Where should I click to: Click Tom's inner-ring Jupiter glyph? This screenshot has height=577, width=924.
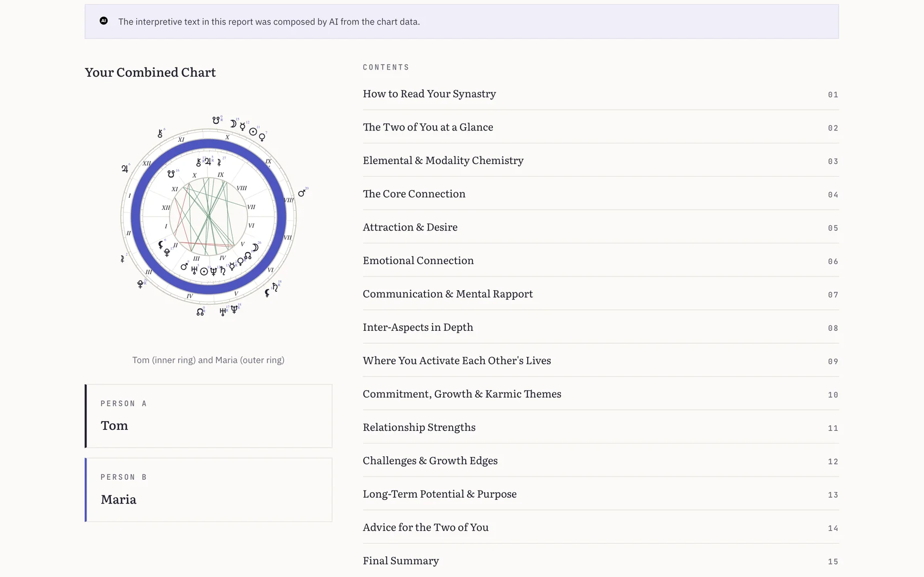point(208,161)
